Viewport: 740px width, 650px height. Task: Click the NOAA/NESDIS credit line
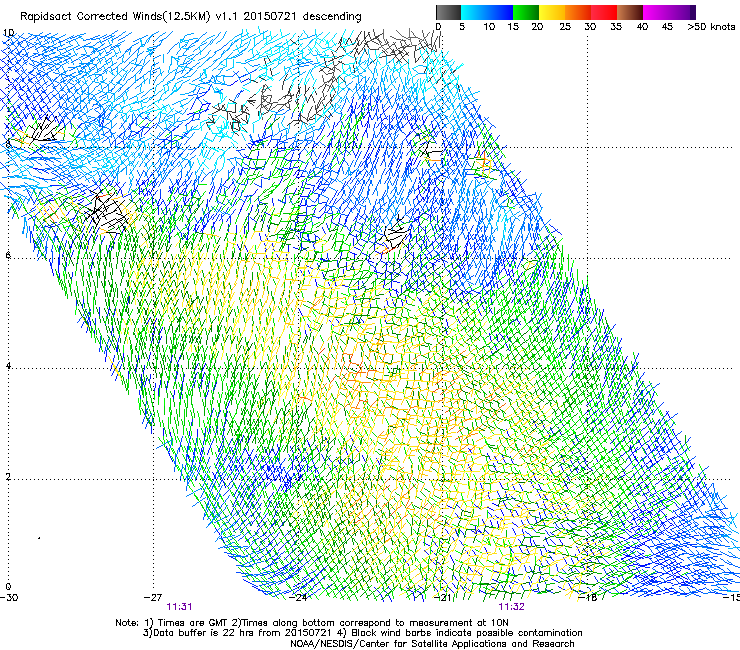click(x=432, y=644)
